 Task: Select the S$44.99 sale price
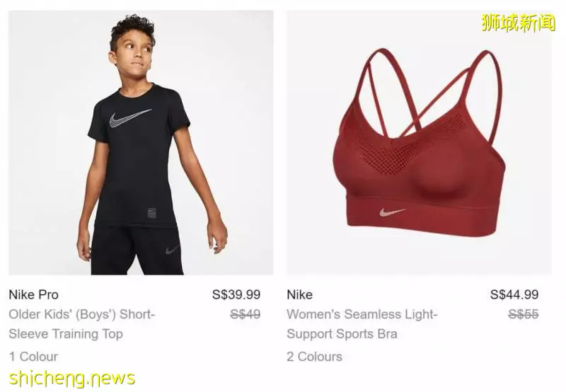click(514, 294)
